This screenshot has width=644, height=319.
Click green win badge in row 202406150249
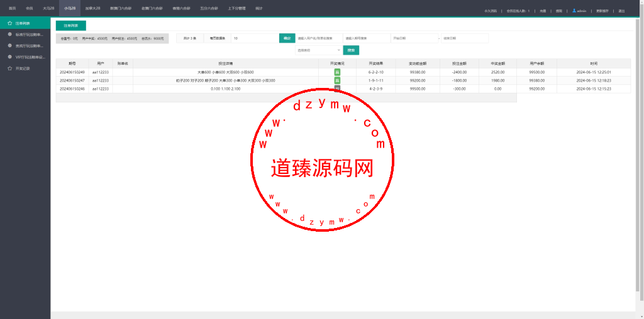[337, 72]
